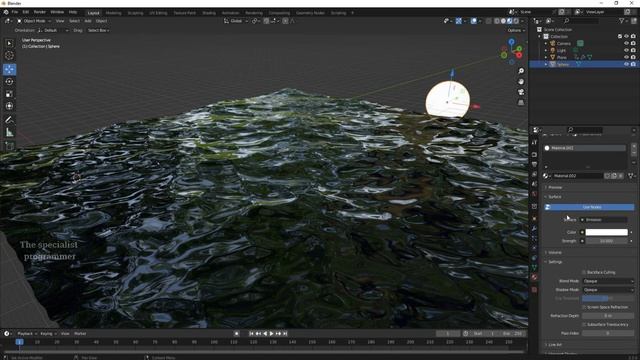The height and width of the screenshot is (360, 640).
Task: Open the Modifiers wrench properties tab
Action: click(x=534, y=229)
